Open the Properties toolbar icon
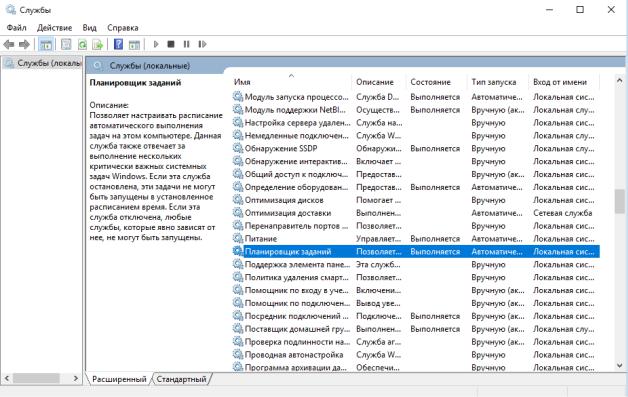Screen dimensions: 628x397 tap(66, 44)
